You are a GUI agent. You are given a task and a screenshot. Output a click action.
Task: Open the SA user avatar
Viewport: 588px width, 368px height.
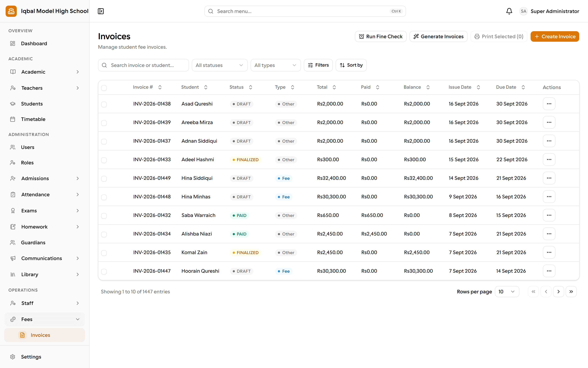tap(523, 11)
